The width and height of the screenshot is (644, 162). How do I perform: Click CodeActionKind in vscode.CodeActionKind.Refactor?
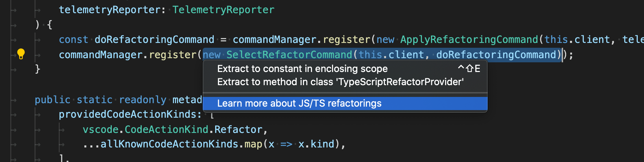click(x=166, y=129)
